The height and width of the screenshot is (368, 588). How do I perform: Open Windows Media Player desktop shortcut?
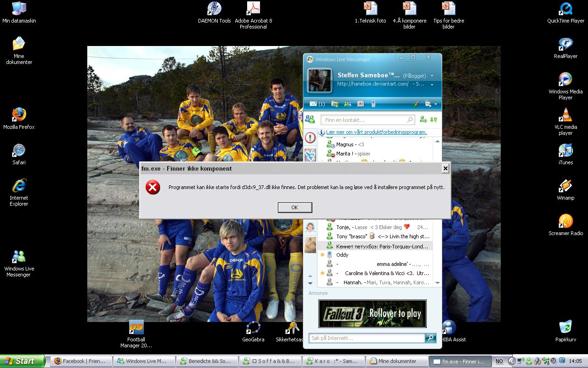565,86
